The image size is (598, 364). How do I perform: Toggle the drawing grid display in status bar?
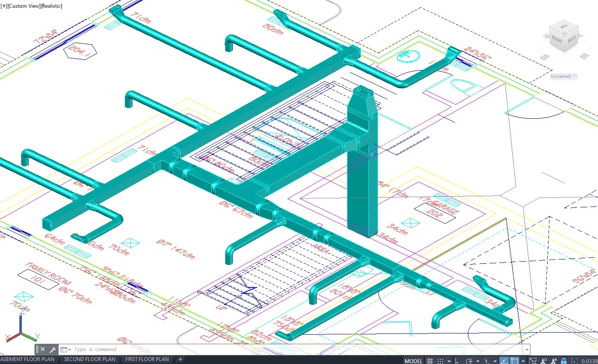(x=430, y=361)
